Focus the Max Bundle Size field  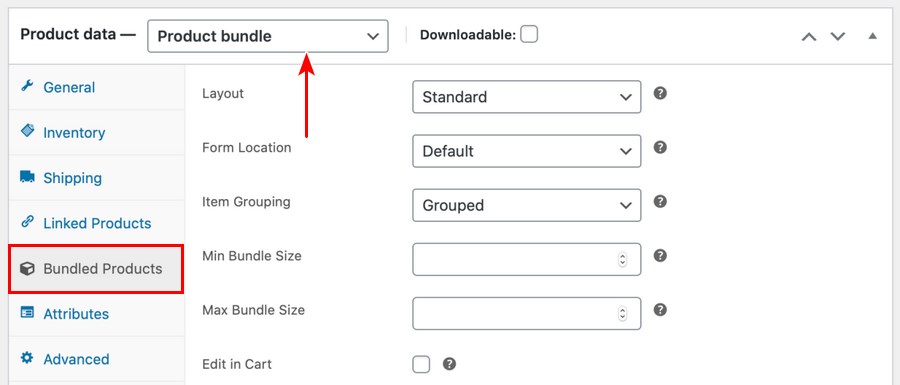526,313
